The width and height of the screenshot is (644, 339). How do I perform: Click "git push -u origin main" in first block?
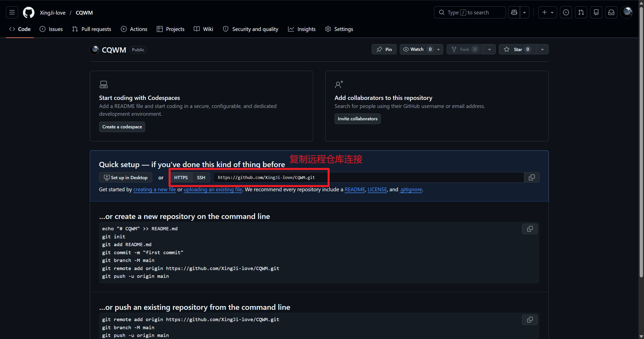pyautogui.click(x=135, y=276)
